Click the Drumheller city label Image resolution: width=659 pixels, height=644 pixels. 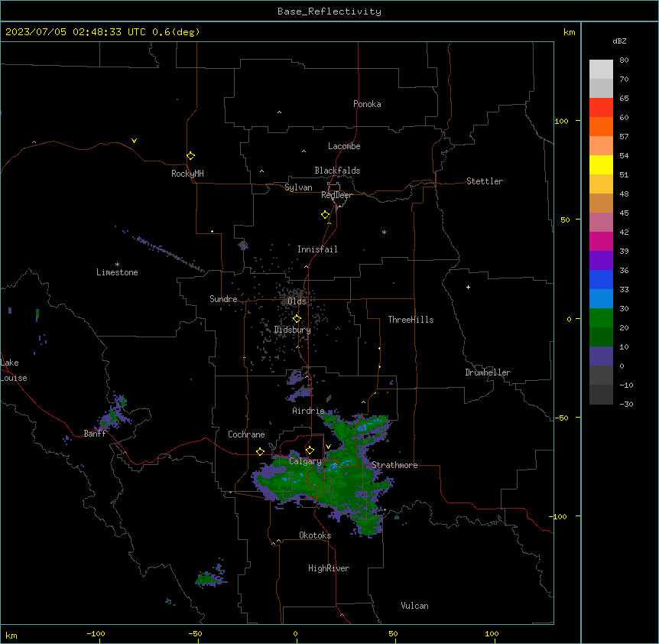click(488, 372)
